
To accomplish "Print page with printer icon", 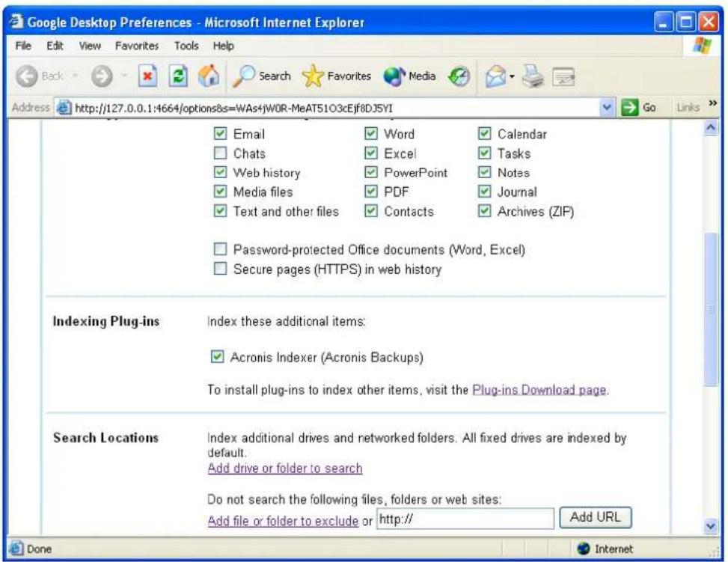I will click(533, 76).
